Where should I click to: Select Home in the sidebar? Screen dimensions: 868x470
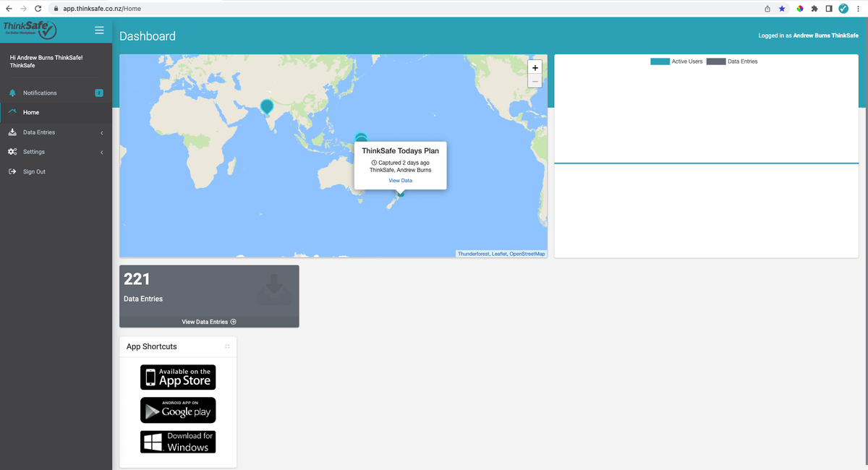(x=30, y=112)
